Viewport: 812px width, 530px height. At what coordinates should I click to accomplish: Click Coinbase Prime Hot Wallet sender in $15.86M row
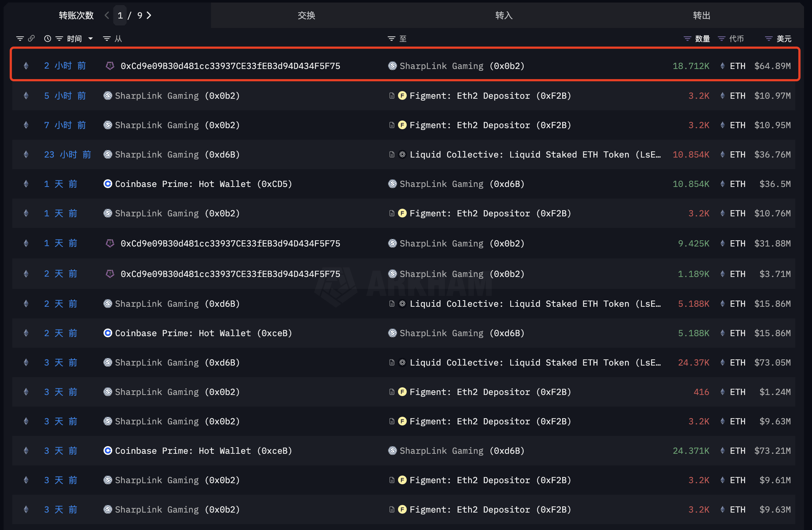(203, 333)
